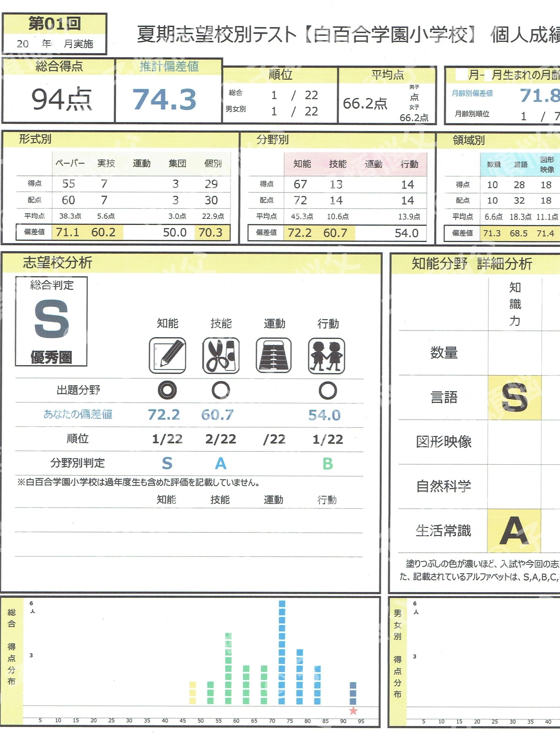Click the average 18.3点
Screen dimensions: 560x733
pyautogui.click(x=521, y=217)
